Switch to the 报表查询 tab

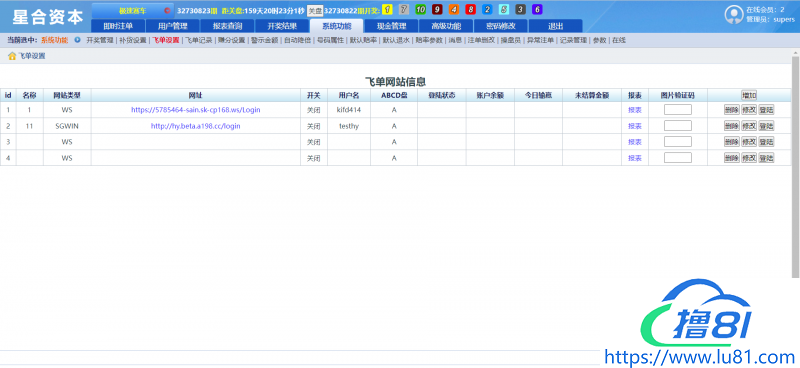coord(227,26)
